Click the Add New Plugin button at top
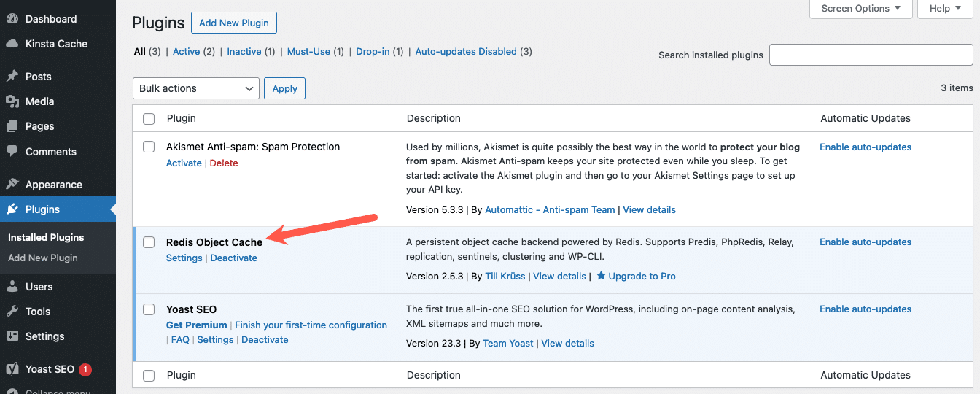The image size is (980, 394). tap(234, 23)
